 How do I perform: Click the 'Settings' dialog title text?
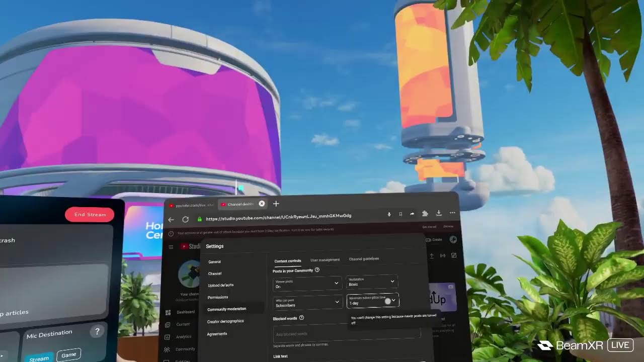tap(214, 246)
